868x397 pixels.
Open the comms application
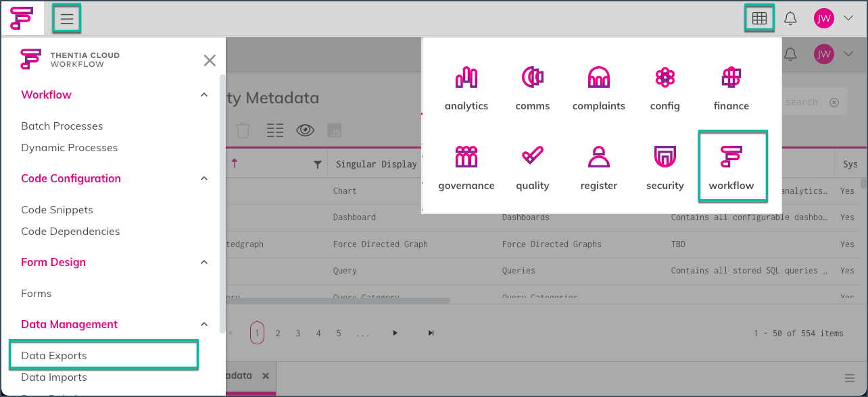[532, 88]
